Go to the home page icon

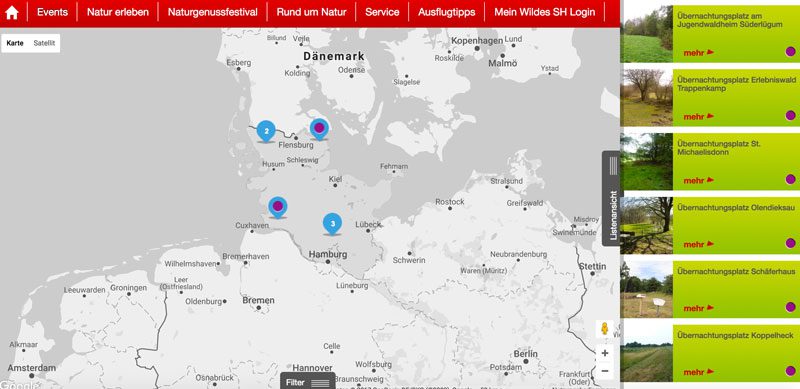(x=12, y=12)
